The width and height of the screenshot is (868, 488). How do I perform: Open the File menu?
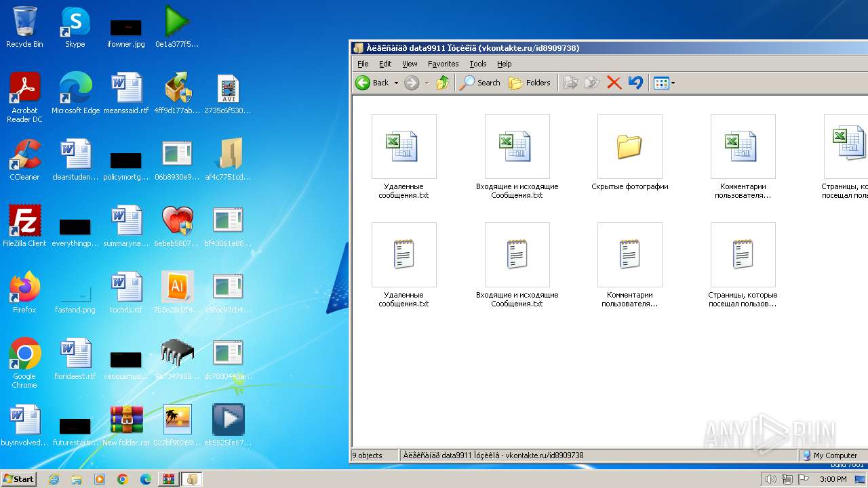[x=363, y=64]
